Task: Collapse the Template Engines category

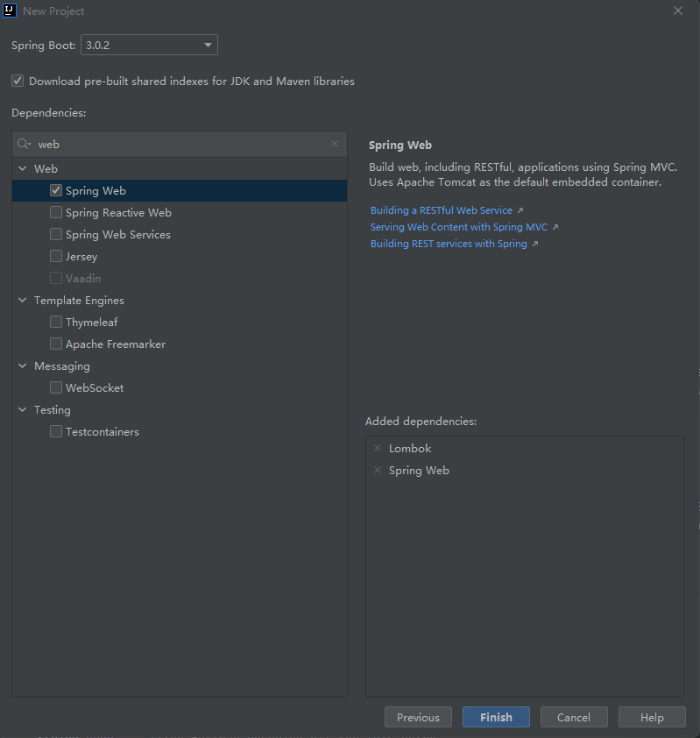Action: click(22, 300)
